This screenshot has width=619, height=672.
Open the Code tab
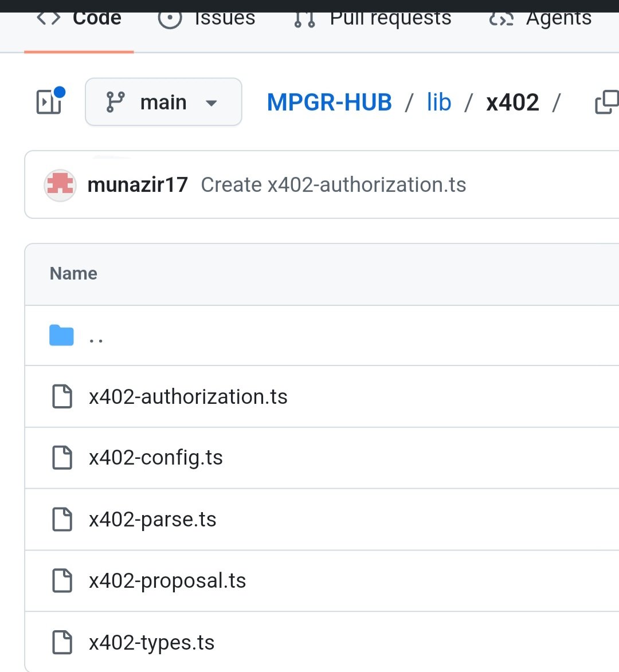(79, 19)
